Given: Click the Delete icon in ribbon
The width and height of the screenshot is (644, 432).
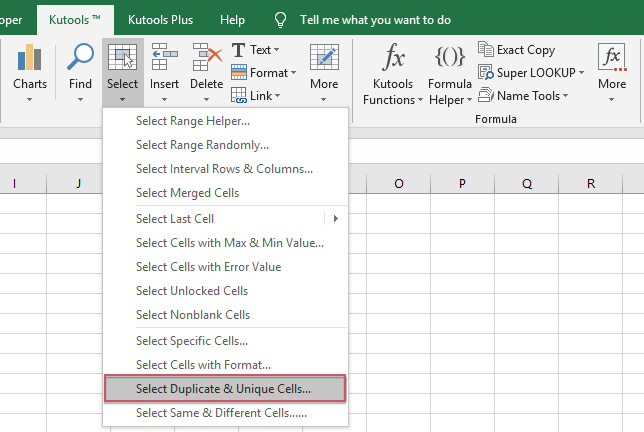Looking at the screenshot, I should click(x=206, y=58).
